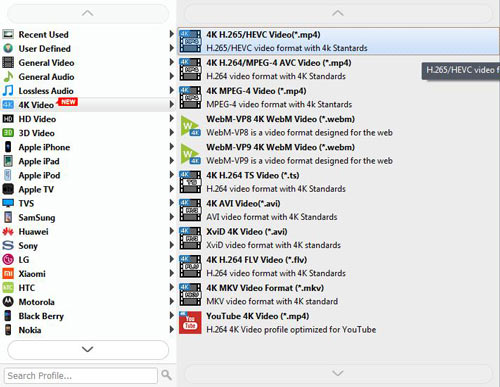
Task: Expand the Lossless Audio submenu arrow
Action: (x=171, y=90)
